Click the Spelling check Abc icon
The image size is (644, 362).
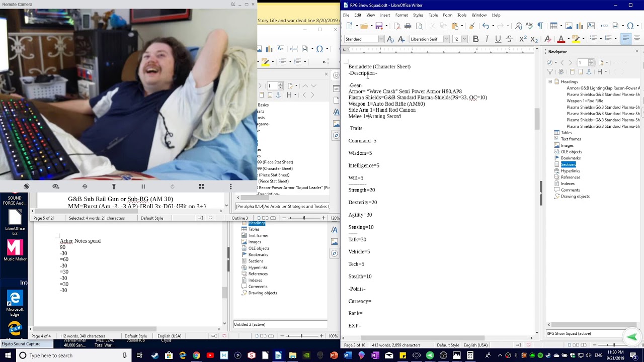pyautogui.click(x=529, y=26)
